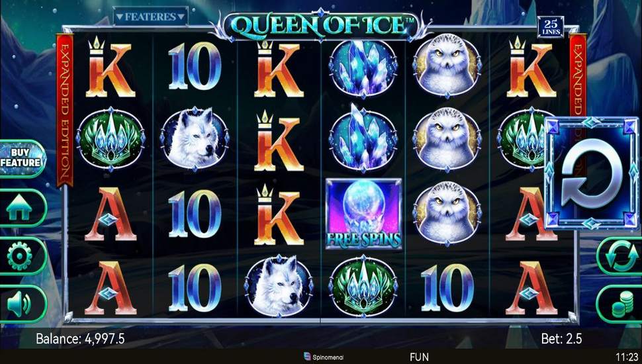642x364 pixels.
Task: Click the 25 Lines indicator
Action: pos(551,27)
